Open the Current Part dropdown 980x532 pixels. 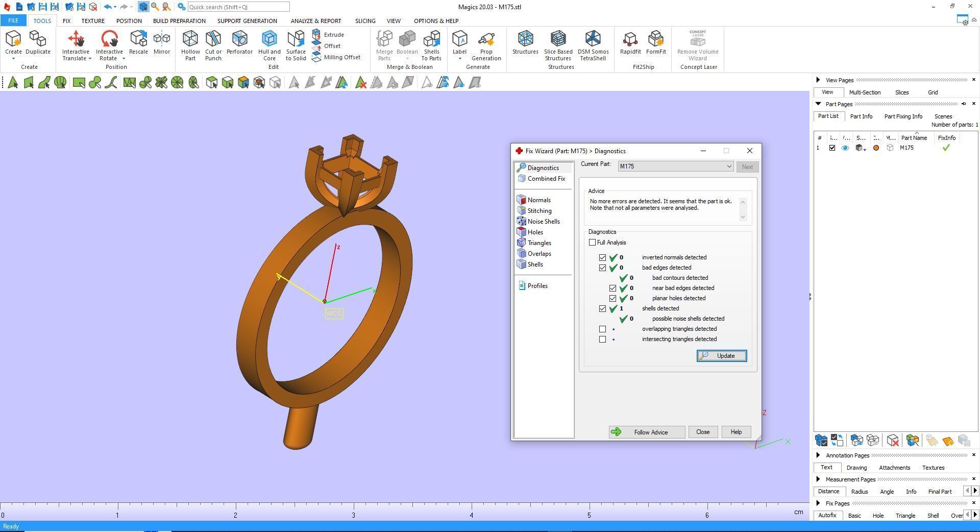[x=676, y=166]
